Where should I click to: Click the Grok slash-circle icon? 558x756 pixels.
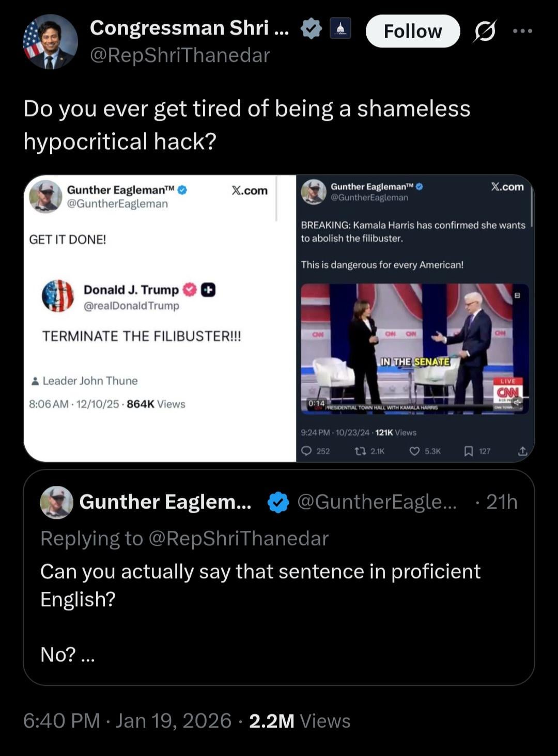(x=485, y=31)
